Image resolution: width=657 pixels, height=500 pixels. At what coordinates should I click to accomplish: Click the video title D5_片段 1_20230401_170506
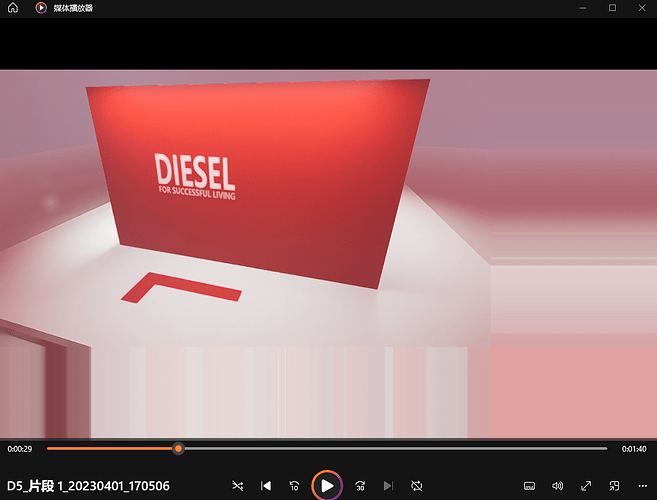88,486
